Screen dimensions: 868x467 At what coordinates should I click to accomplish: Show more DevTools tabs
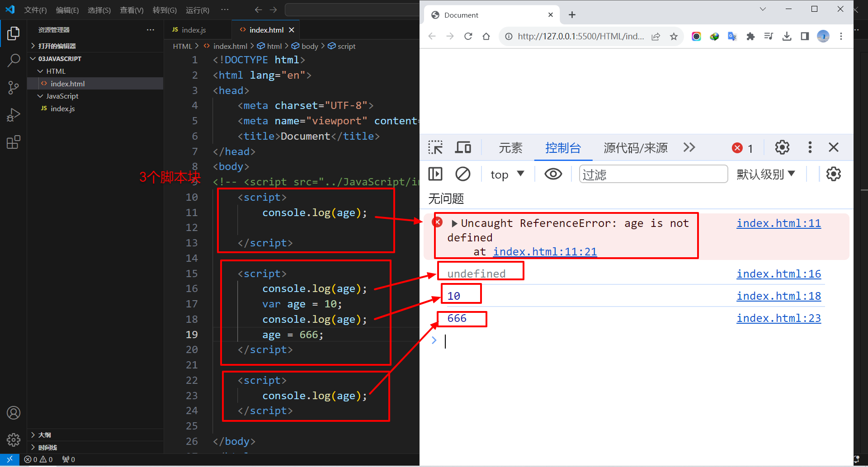(689, 147)
